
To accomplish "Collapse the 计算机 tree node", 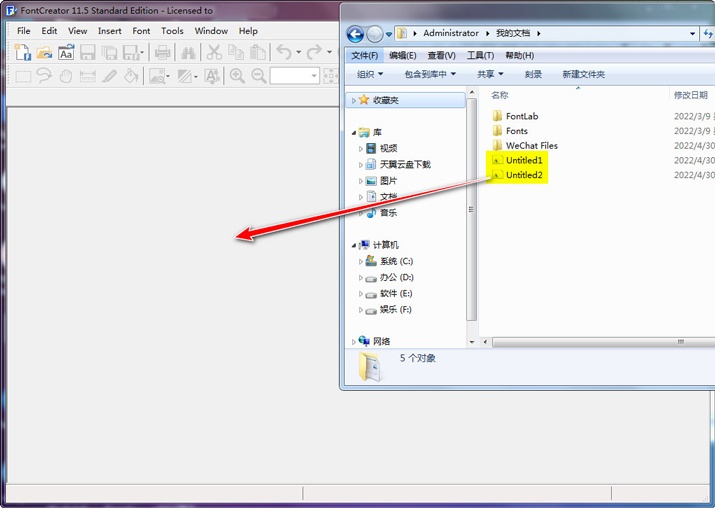I will (x=353, y=245).
